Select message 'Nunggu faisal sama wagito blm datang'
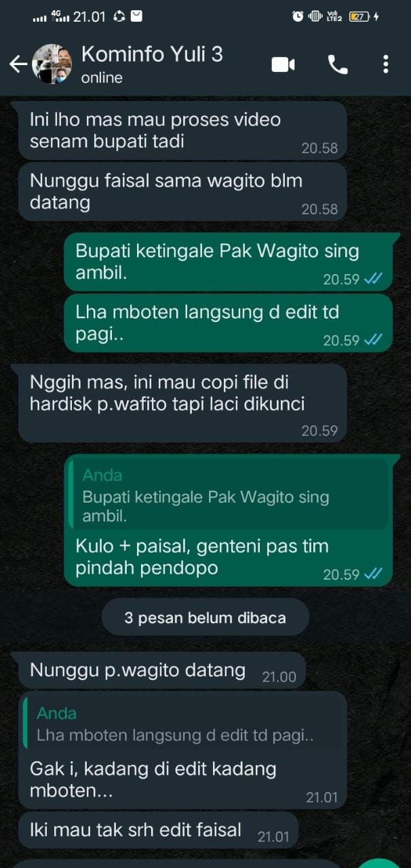Image resolution: width=411 pixels, height=868 pixels. pyautogui.click(x=182, y=191)
